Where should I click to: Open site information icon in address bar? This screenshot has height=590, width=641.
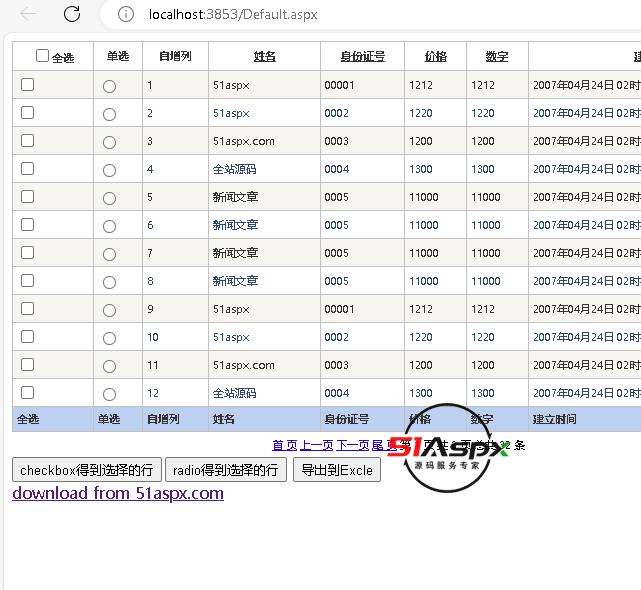(126, 14)
